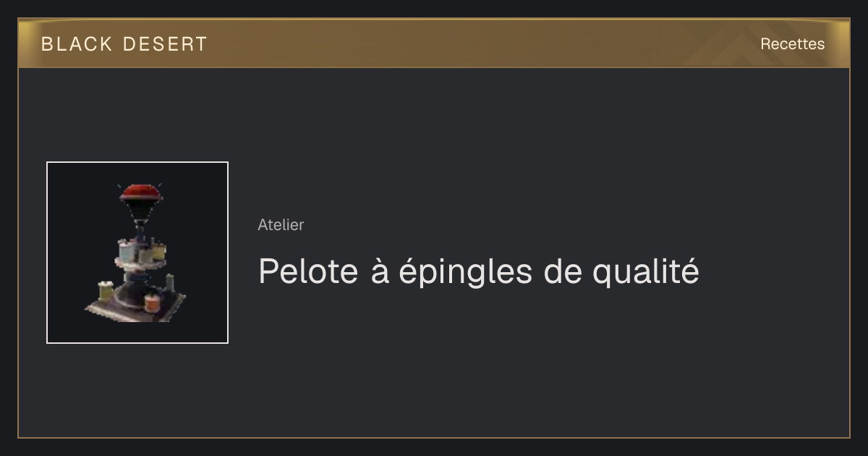The width and height of the screenshot is (868, 456).
Task: Select the pincushion item thumbnail
Action: 137,253
